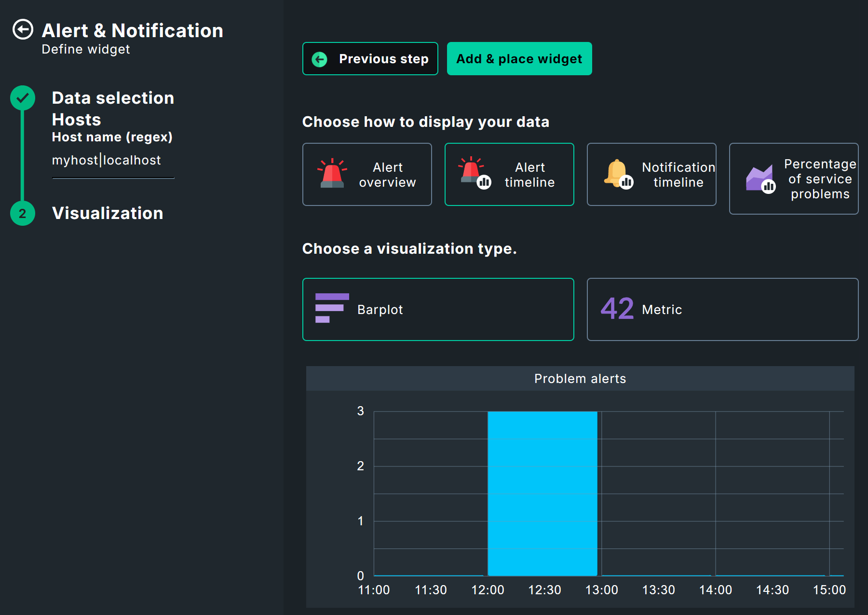Viewport: 868px width, 615px height.
Task: Go to the Visualization section heading
Action: pos(107,213)
